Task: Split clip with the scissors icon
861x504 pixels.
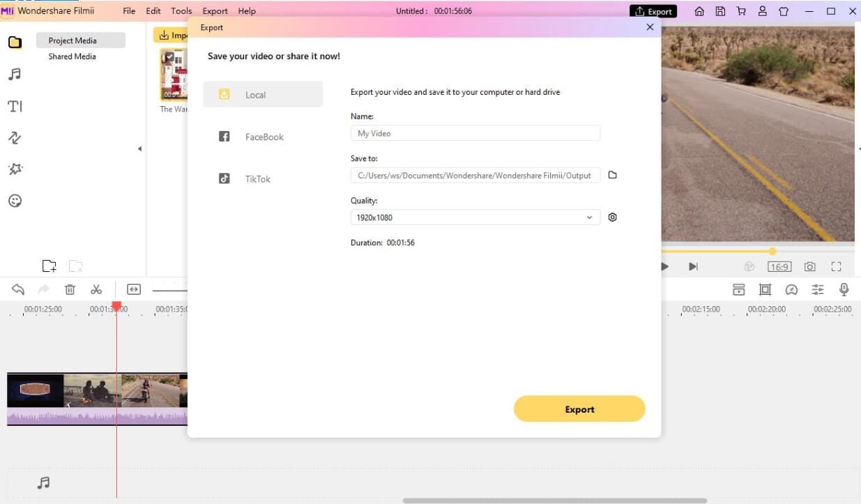Action: (x=96, y=289)
